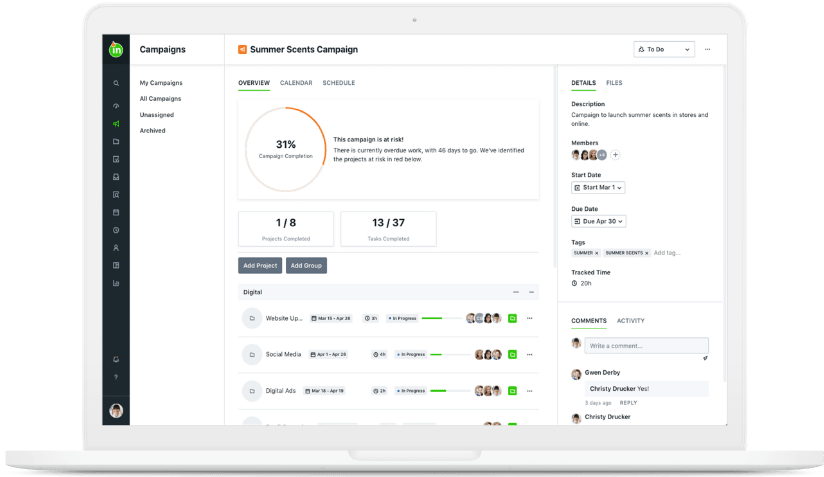The height and width of the screenshot is (477, 824).
Task: Open more options for Digital Ads row
Action: (530, 391)
